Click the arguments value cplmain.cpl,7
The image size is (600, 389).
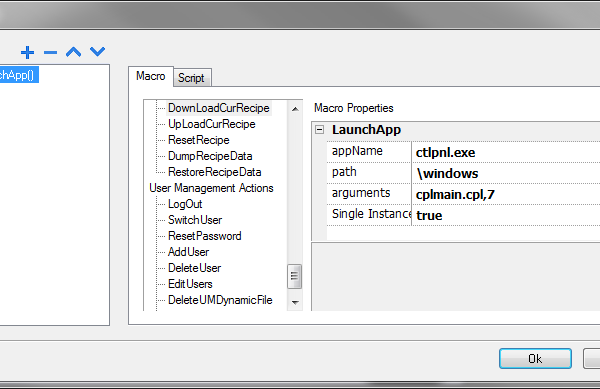point(505,194)
